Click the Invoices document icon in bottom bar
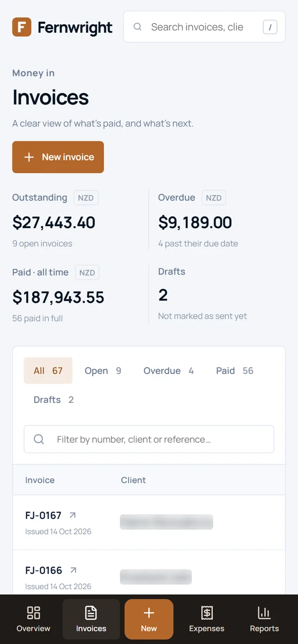Image resolution: width=298 pixels, height=644 pixels. (x=91, y=613)
